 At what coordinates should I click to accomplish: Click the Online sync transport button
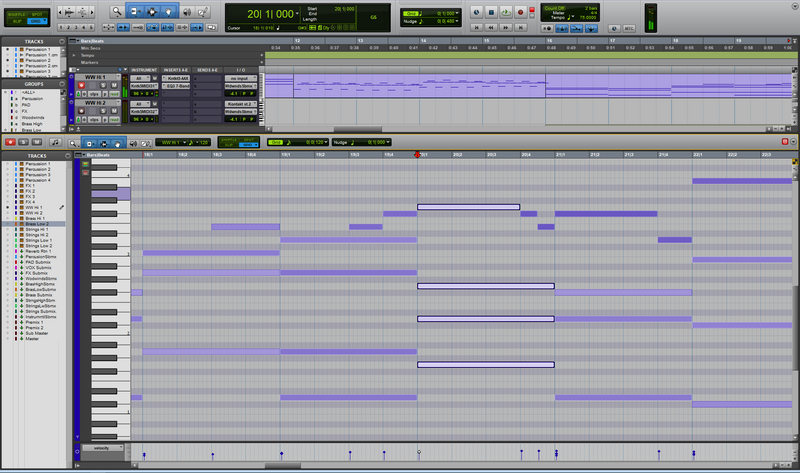[476, 12]
